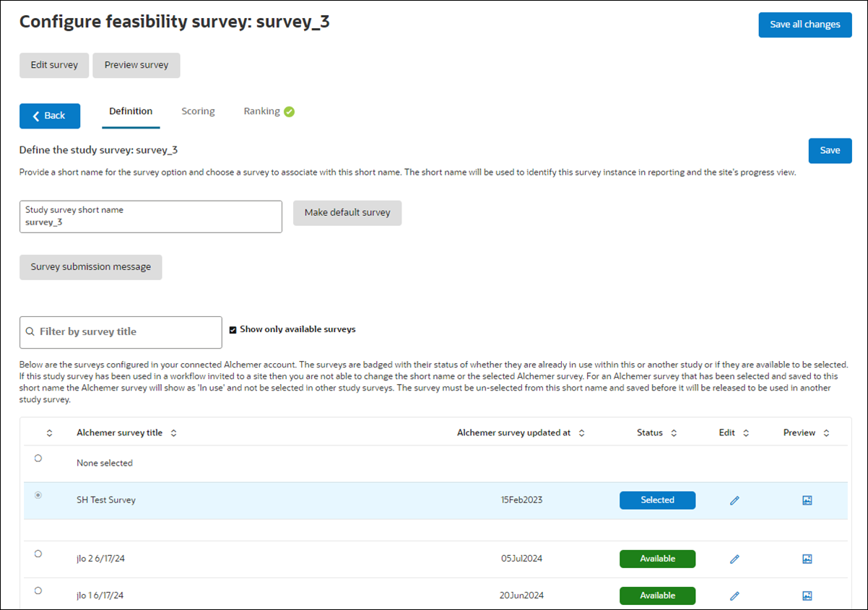
Task: Click the Filter by survey title field
Action: point(121,332)
